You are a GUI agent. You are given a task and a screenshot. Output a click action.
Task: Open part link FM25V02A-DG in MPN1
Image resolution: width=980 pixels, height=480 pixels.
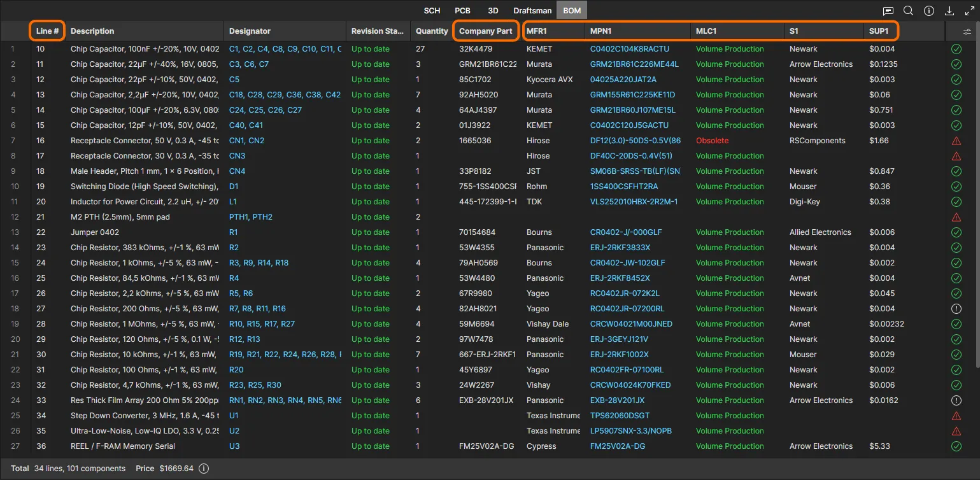[618, 446]
